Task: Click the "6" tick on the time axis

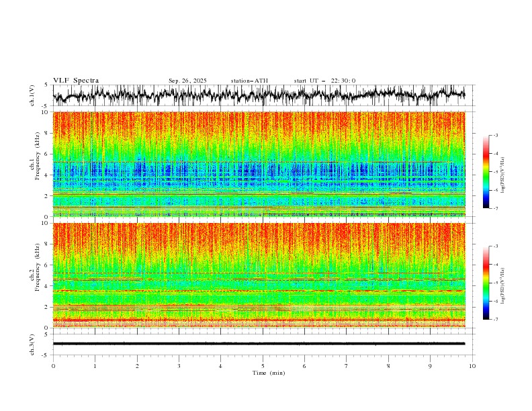Action: (x=304, y=366)
